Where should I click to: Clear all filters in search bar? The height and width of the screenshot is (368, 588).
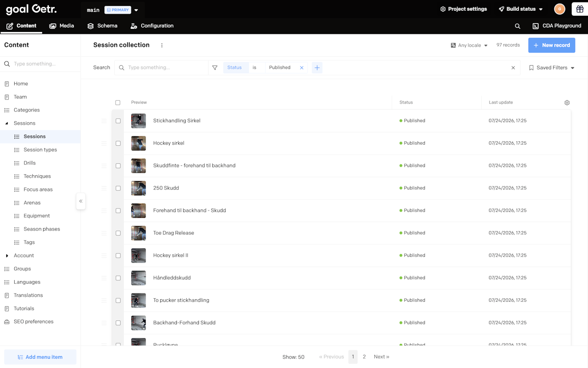(513, 68)
